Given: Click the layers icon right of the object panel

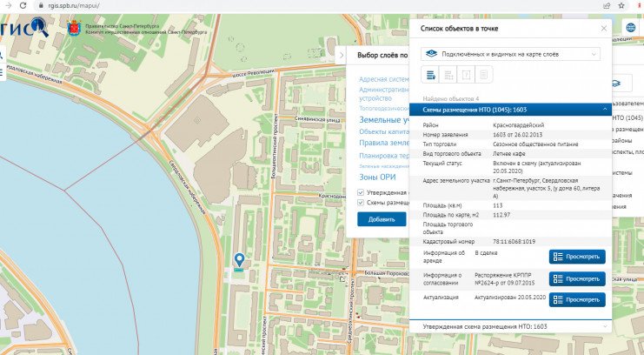Looking at the screenshot, I should (615, 84).
